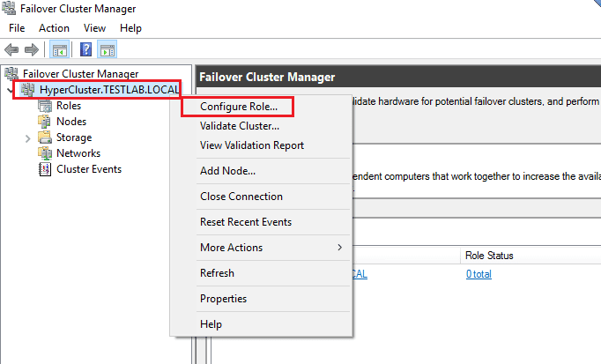Image resolution: width=601 pixels, height=364 pixels.
Task: Click the Failover Cluster Manager title bar icon
Action: pyautogui.click(x=9, y=8)
